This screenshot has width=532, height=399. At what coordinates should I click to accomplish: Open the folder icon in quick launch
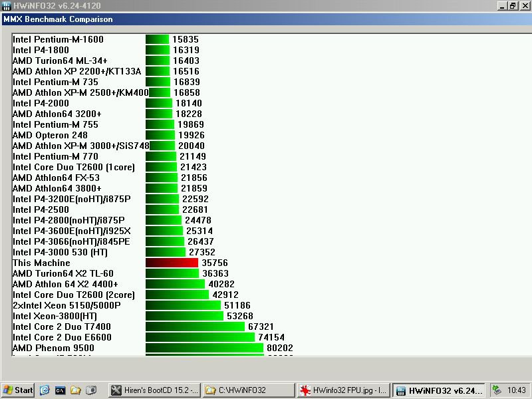[76, 390]
